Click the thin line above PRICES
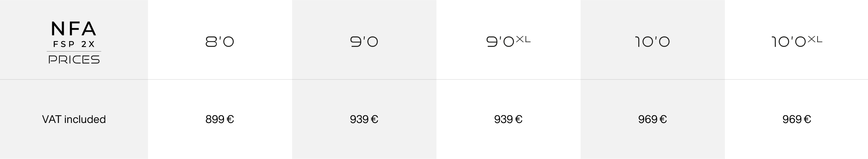The image size is (868, 159). [x=74, y=51]
